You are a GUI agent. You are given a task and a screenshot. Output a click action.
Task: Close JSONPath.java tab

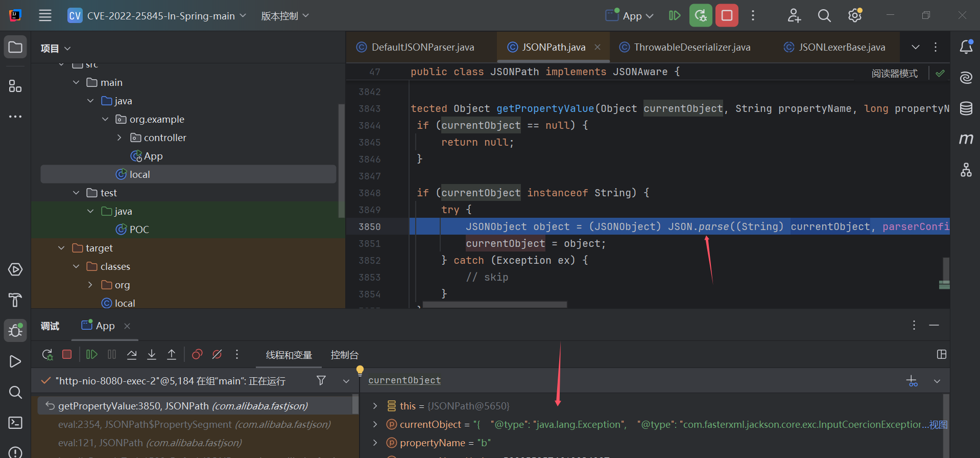[x=597, y=47]
